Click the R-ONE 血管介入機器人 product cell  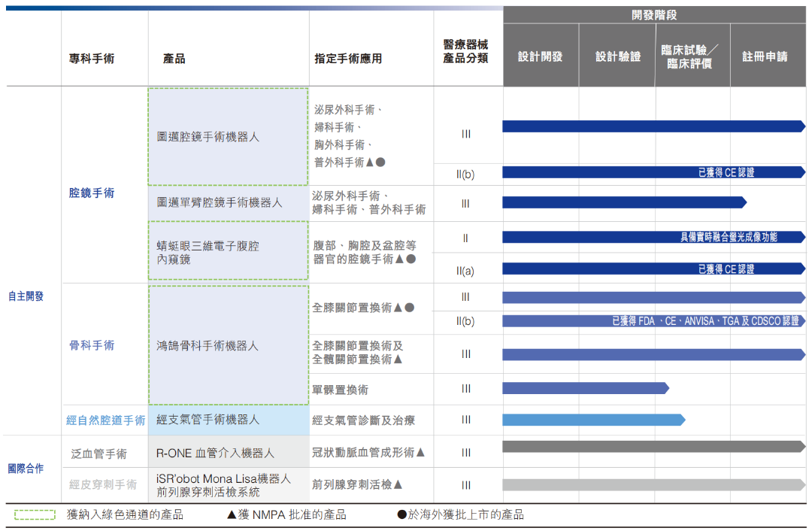[215, 454]
